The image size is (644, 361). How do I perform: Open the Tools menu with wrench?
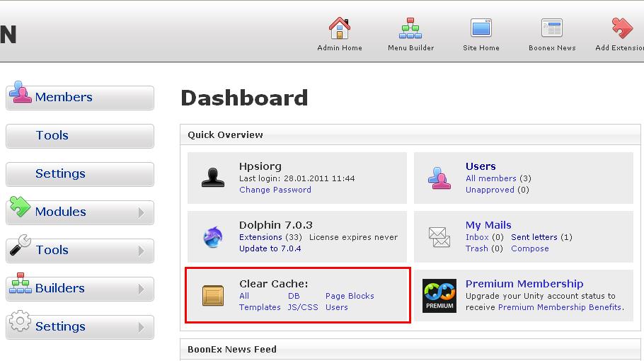[80, 251]
